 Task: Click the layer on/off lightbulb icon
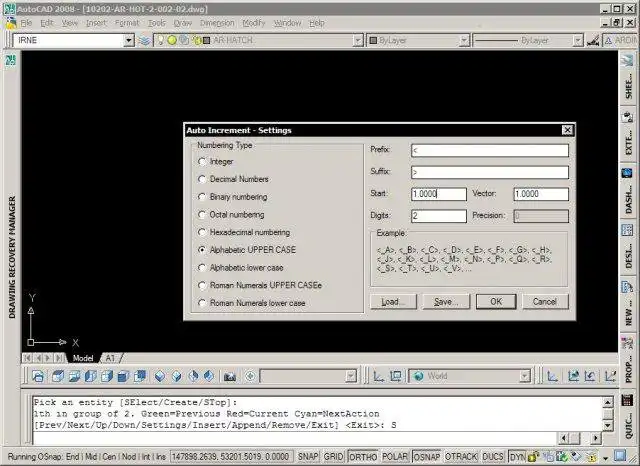(161, 40)
